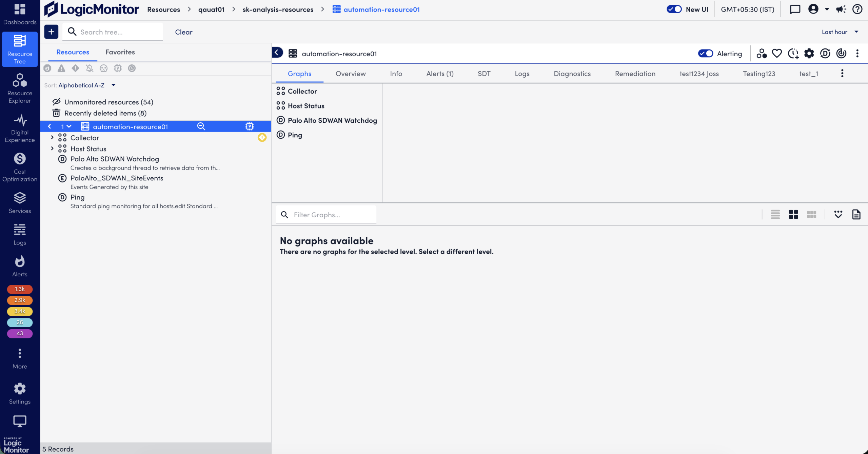Toggle the warning alert filter icon
The width and height of the screenshot is (868, 454).
point(61,68)
